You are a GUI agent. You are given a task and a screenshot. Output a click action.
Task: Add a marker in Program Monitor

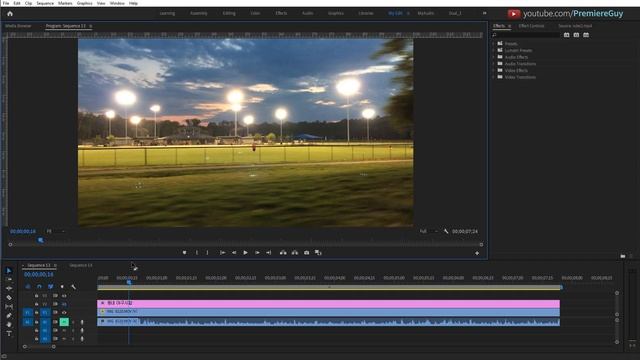click(x=184, y=253)
